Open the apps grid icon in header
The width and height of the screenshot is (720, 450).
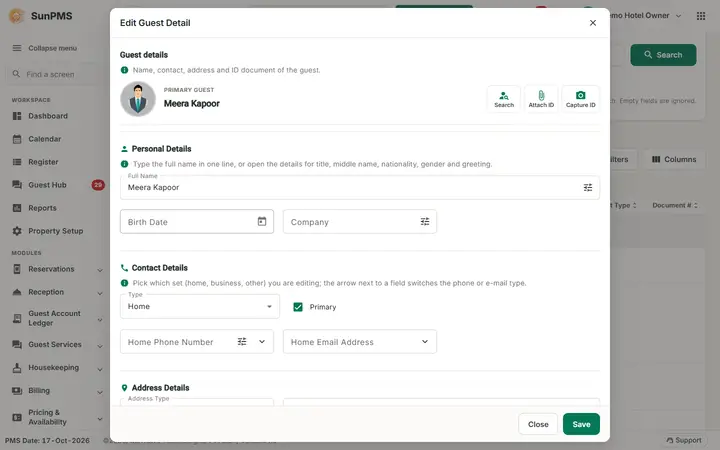(701, 16)
